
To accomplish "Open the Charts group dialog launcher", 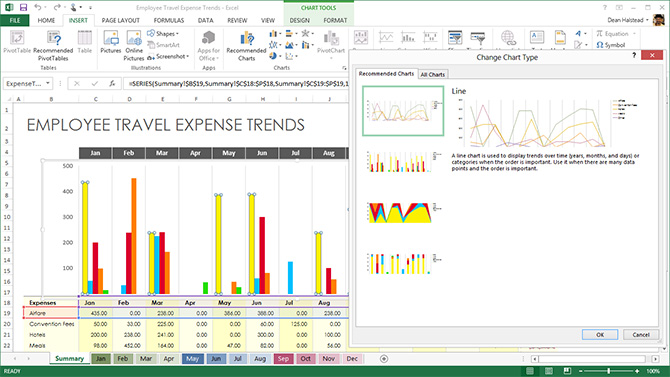I will click(344, 68).
